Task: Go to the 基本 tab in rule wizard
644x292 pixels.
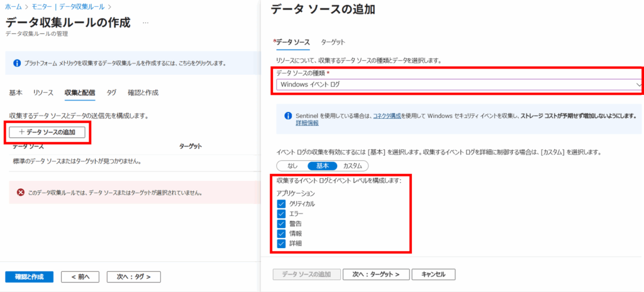Action: click(16, 93)
